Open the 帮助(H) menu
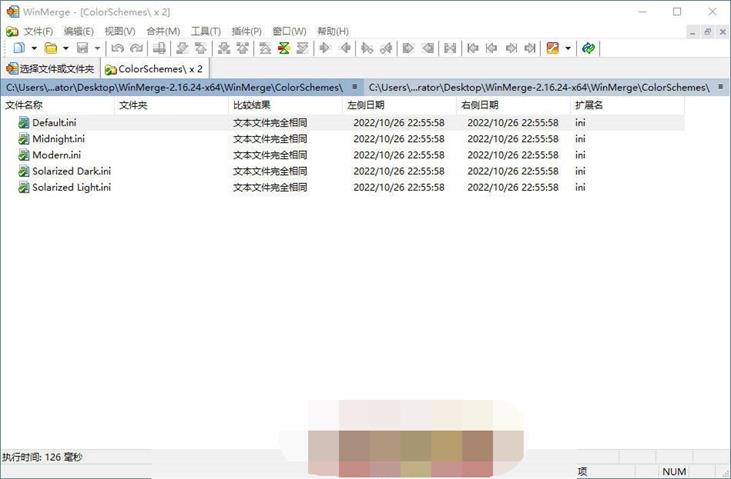The width and height of the screenshot is (731, 479). coord(333,31)
